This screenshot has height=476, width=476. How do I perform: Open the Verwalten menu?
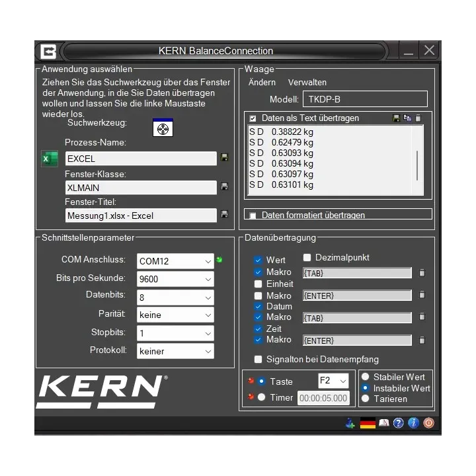[307, 82]
